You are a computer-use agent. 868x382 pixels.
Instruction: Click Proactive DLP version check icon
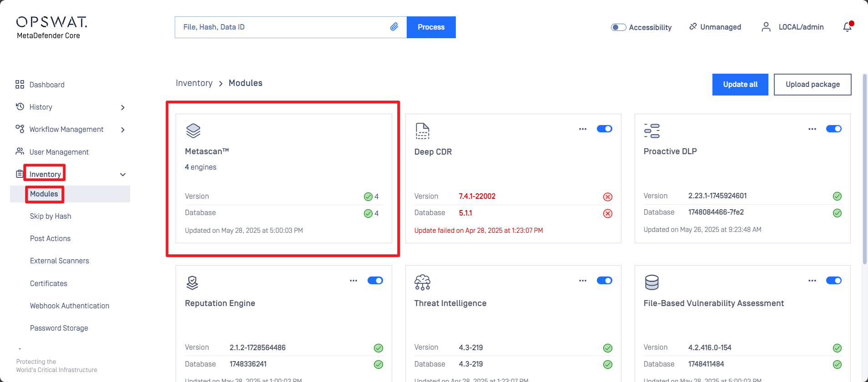coord(837,196)
